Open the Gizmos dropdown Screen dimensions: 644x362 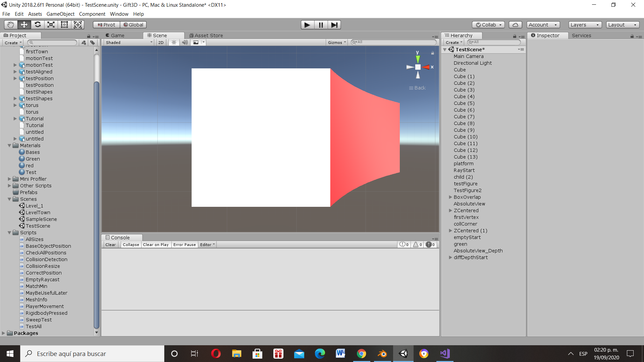click(x=337, y=43)
